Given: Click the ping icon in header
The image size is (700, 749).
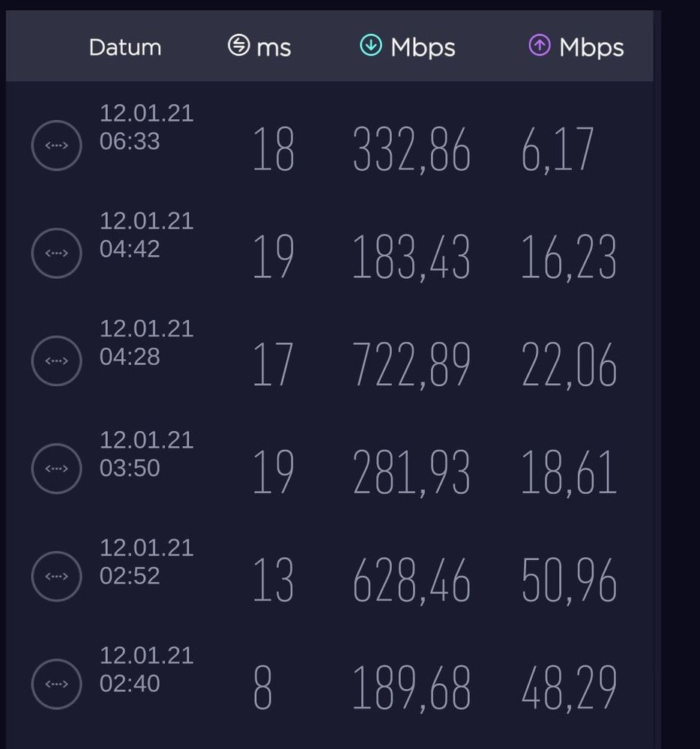Looking at the screenshot, I should tap(238, 46).
